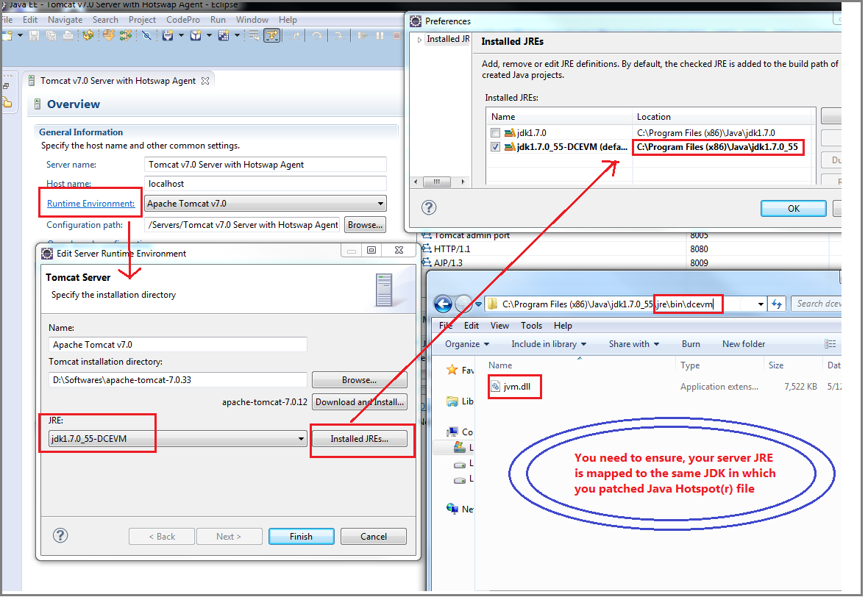The image size is (868, 597).
Task: Click the Explorer change view icon
Action: coord(830,343)
